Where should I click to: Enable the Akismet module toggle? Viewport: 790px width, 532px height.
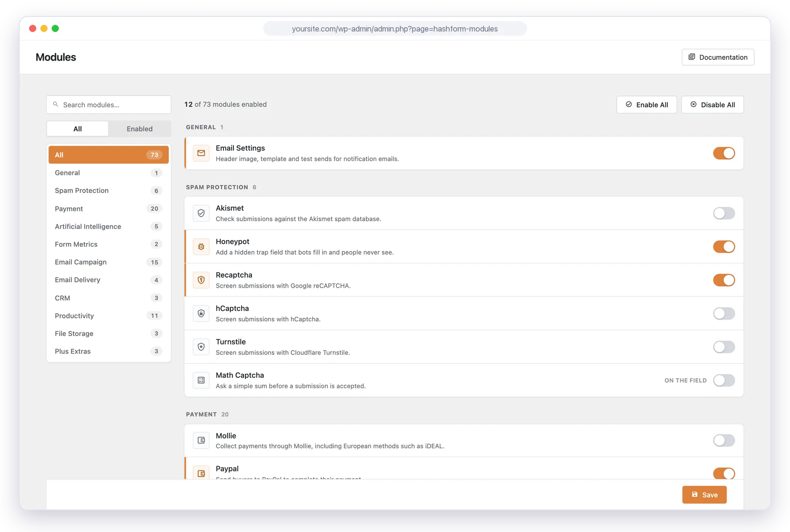click(724, 213)
